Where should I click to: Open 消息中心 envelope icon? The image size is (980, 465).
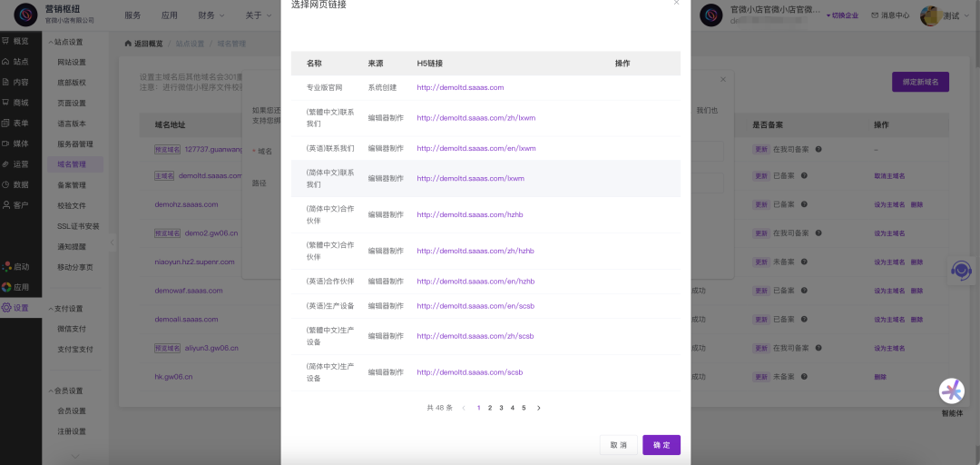point(875,15)
